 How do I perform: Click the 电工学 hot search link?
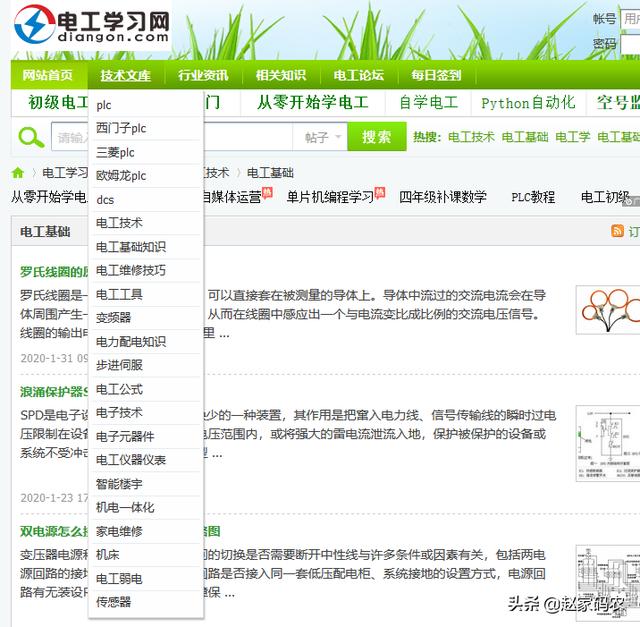[573, 137]
